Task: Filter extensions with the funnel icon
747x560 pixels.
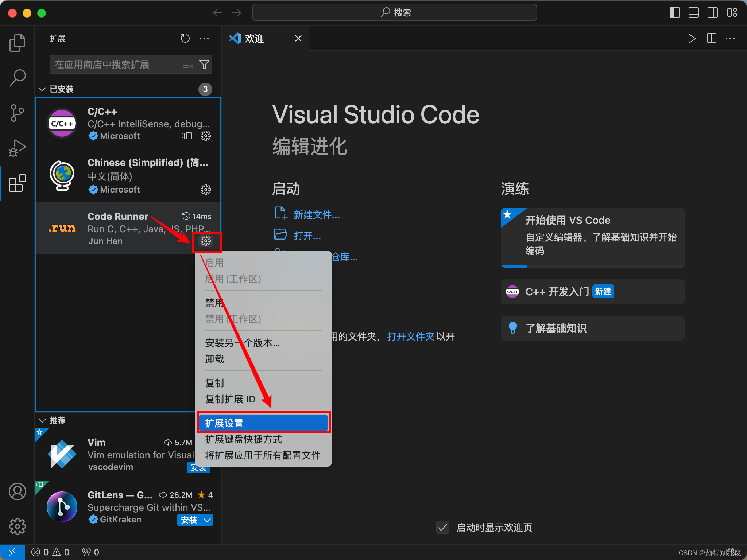Action: coord(204,65)
